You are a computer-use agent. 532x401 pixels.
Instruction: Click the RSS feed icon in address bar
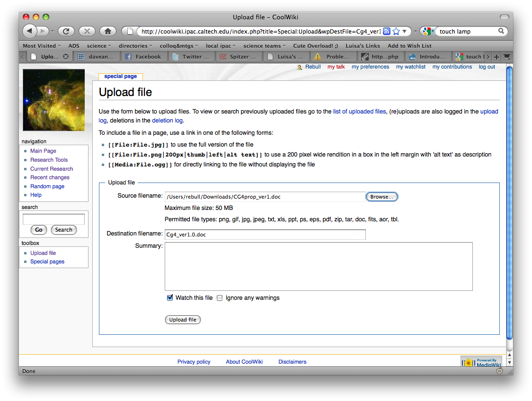pyautogui.click(x=387, y=31)
